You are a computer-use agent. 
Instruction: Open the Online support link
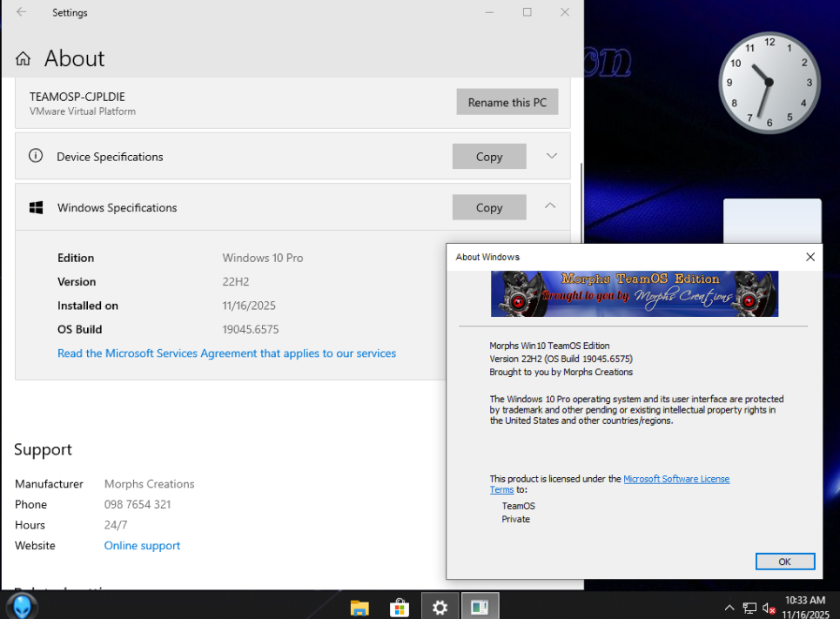click(x=142, y=546)
